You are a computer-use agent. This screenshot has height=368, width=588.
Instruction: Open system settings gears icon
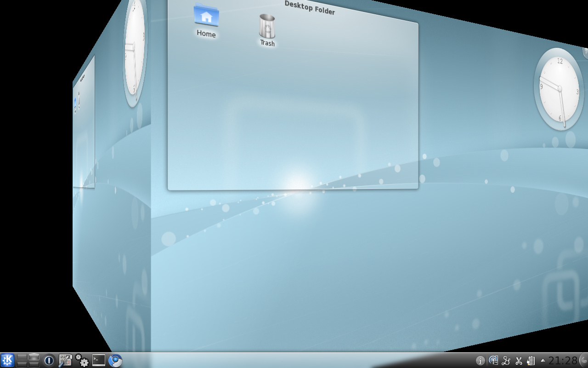click(82, 360)
